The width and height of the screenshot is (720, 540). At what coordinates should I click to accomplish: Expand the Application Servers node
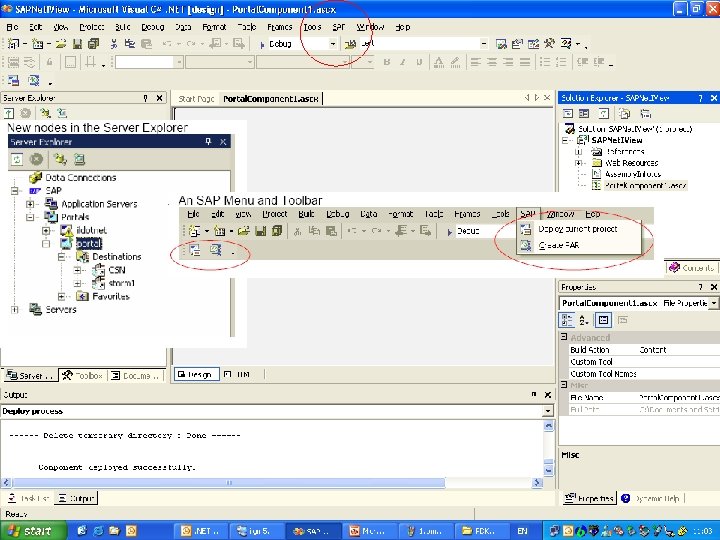click(x=30, y=204)
